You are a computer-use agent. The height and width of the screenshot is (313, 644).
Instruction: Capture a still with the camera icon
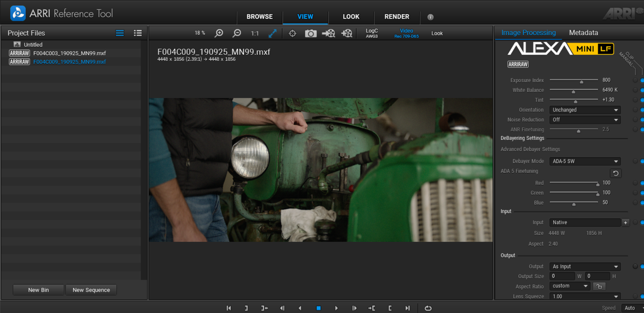click(311, 33)
